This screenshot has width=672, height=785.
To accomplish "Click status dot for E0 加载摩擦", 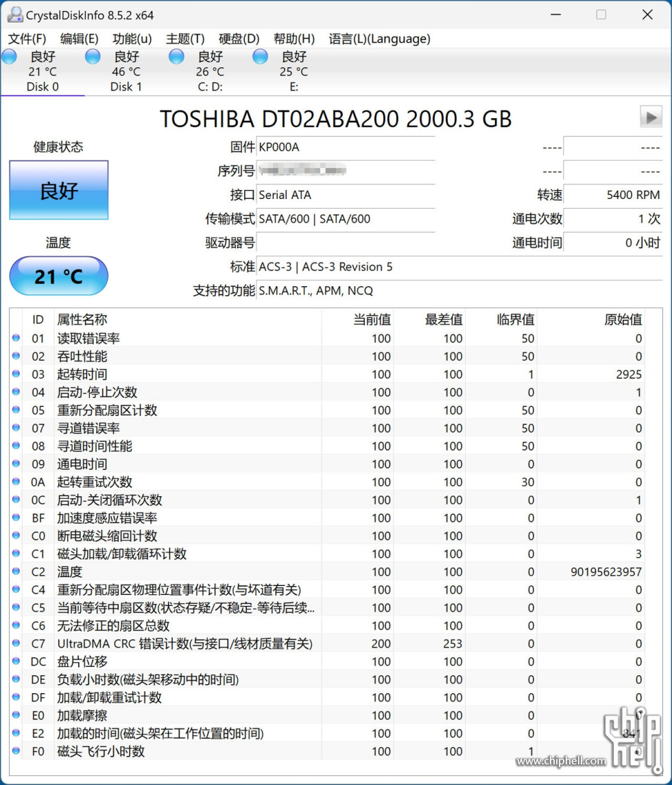I will (16, 715).
